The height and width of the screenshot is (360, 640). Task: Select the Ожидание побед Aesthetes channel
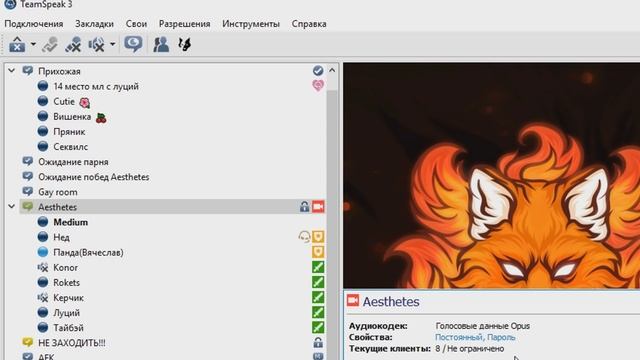(93, 177)
